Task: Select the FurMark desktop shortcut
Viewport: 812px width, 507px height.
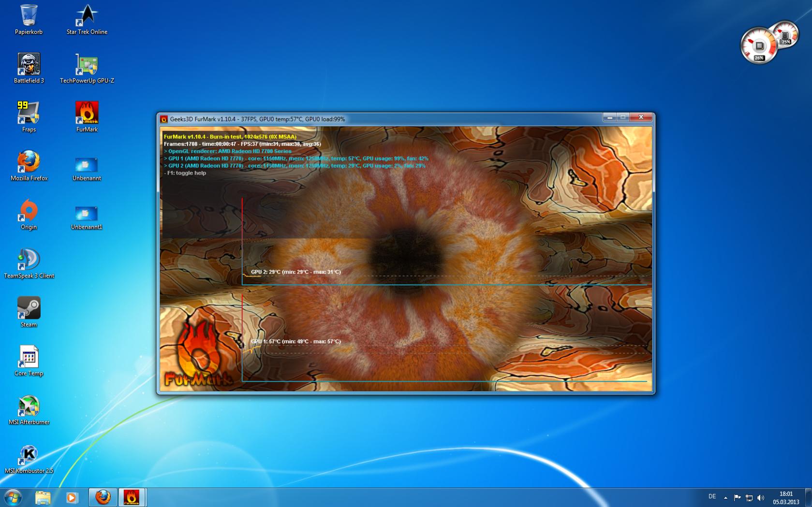Action: (87, 117)
